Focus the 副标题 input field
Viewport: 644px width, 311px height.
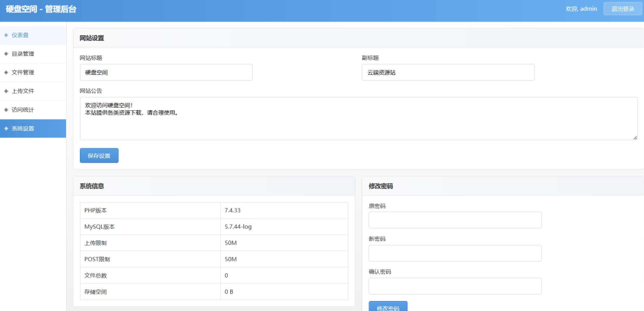(x=448, y=72)
